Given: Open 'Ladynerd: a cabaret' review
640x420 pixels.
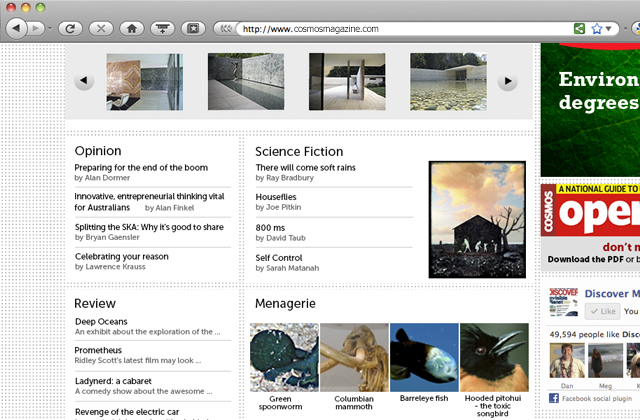Looking at the screenshot, I should pyautogui.click(x=113, y=381).
